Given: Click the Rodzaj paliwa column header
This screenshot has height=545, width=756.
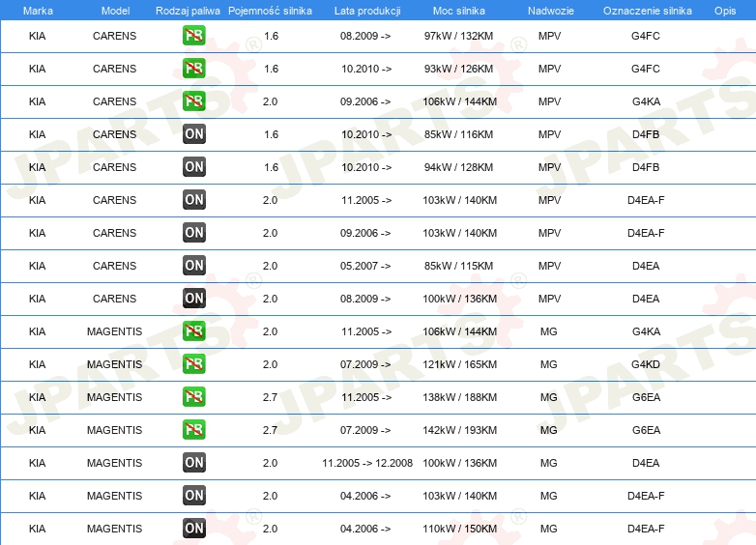Looking at the screenshot, I should [188, 11].
